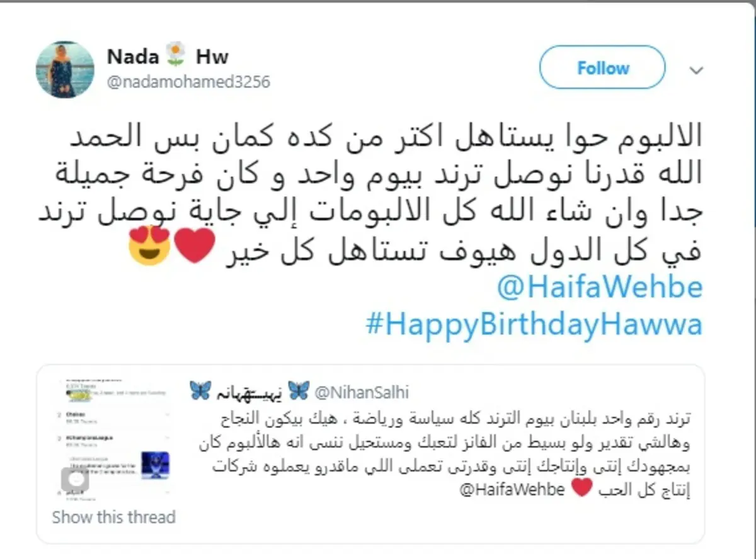The width and height of the screenshot is (756, 559).
Task: Click the flower emoji beside Nada
Action: pos(176,57)
